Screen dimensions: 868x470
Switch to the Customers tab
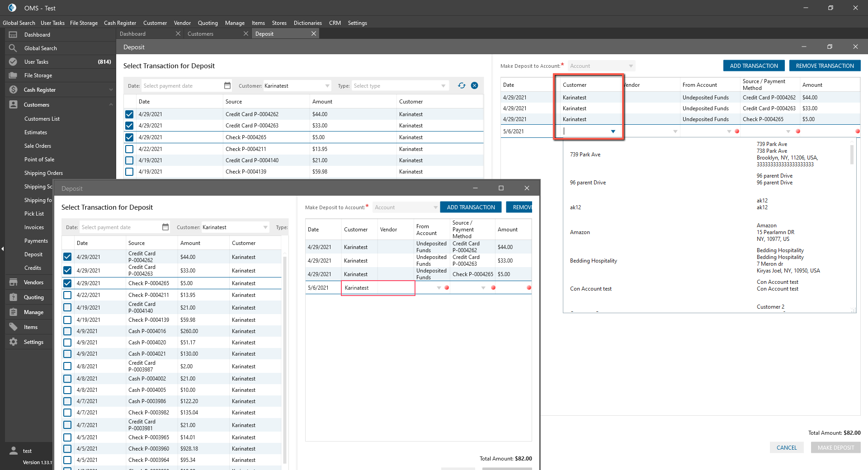(201, 34)
